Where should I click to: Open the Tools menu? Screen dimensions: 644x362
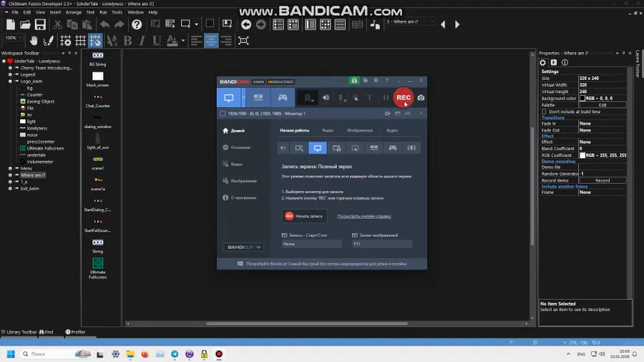pos(117,12)
